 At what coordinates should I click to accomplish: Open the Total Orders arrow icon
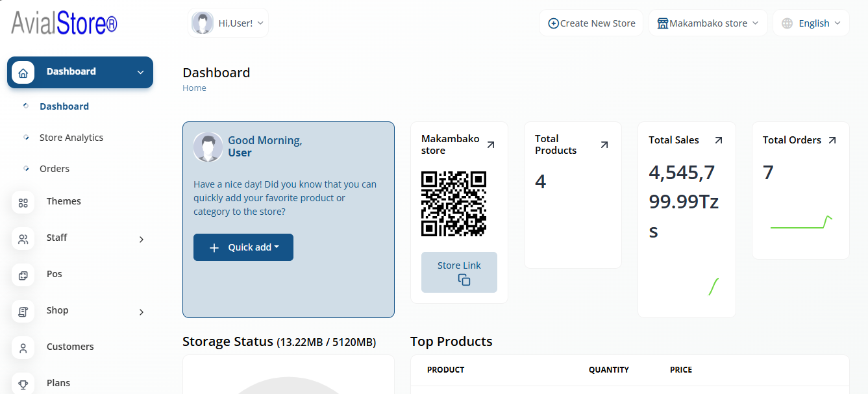click(832, 140)
